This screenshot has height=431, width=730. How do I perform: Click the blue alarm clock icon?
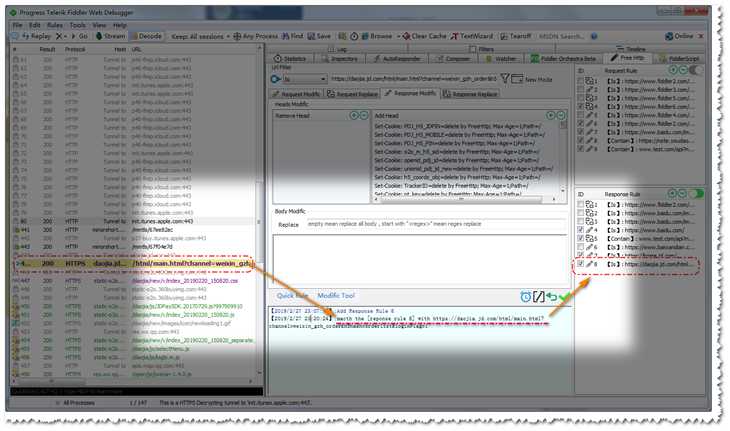point(525,296)
